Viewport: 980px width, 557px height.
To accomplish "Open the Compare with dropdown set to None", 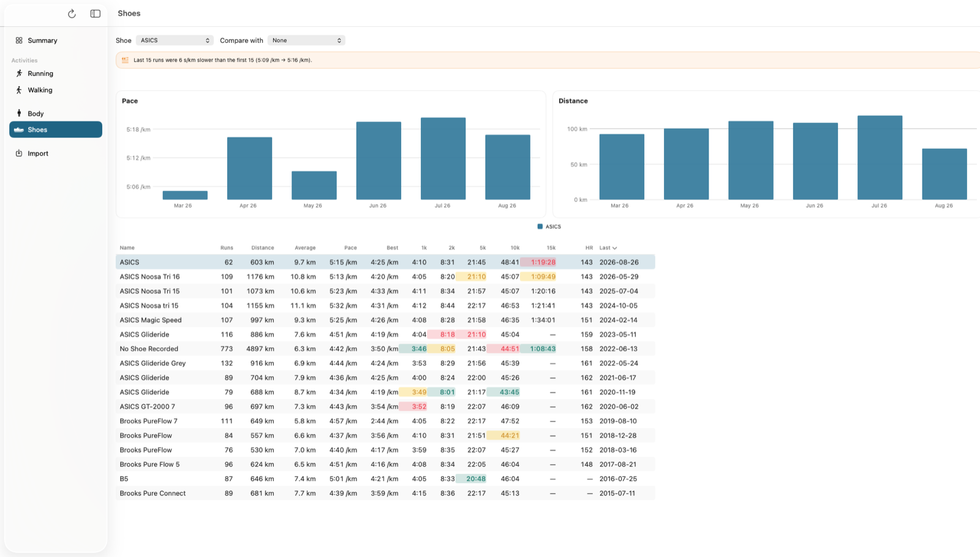I will pyautogui.click(x=306, y=40).
